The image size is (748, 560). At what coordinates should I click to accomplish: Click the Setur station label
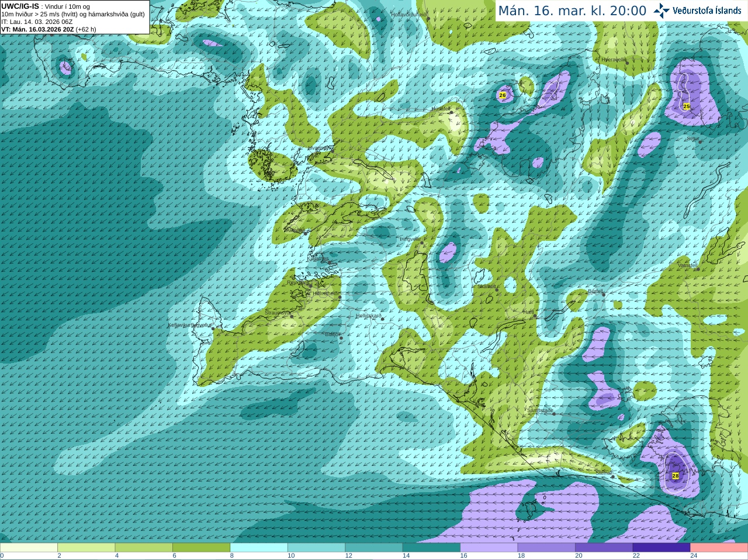[693, 139]
